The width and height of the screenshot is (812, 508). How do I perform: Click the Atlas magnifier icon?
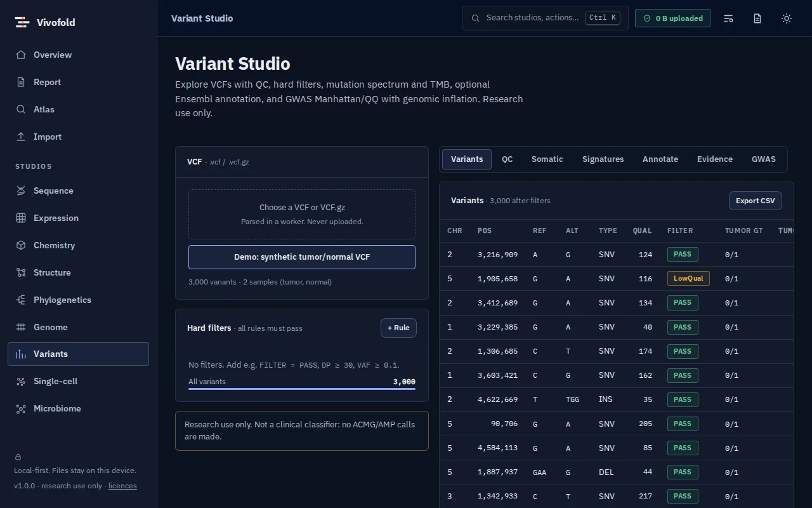(21, 109)
